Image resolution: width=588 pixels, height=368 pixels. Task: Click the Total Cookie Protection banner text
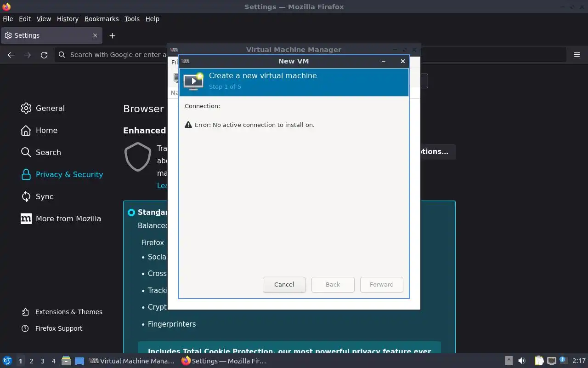pyautogui.click(x=289, y=351)
